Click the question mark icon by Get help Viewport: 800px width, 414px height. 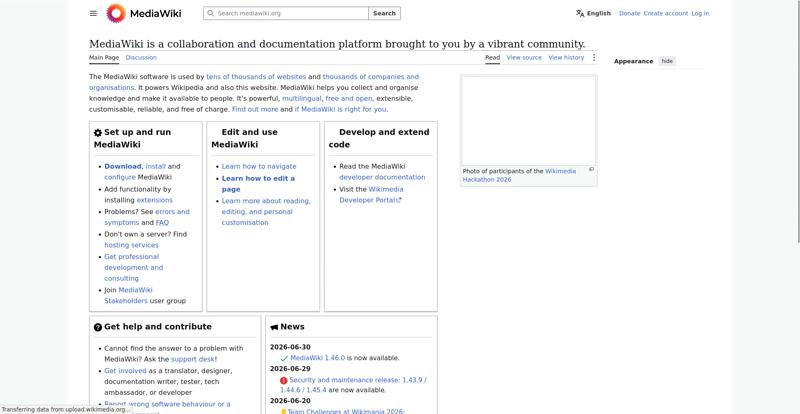[x=98, y=327]
